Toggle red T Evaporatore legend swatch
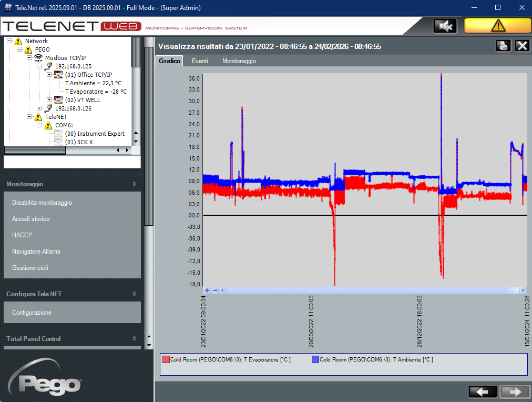The width and height of the screenshot is (532, 402). 166,360
